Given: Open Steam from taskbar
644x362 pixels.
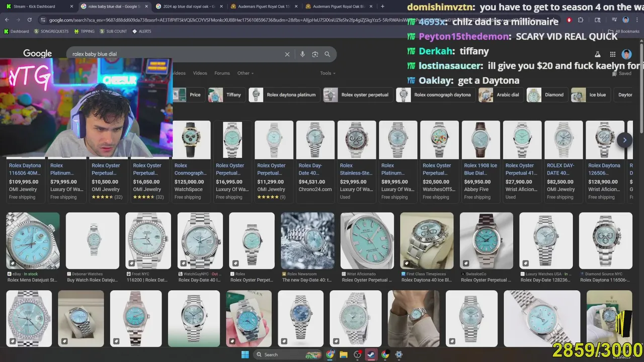Looking at the screenshot, I should coord(371,354).
